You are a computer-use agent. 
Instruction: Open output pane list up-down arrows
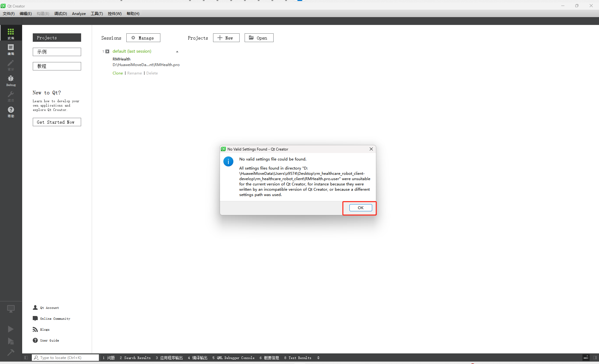click(318, 358)
